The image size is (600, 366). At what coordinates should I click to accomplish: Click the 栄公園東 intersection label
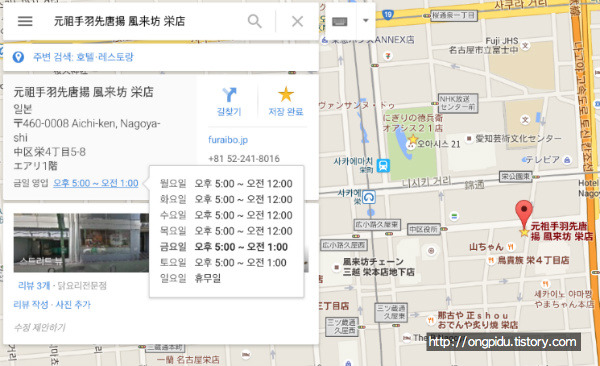point(516,176)
